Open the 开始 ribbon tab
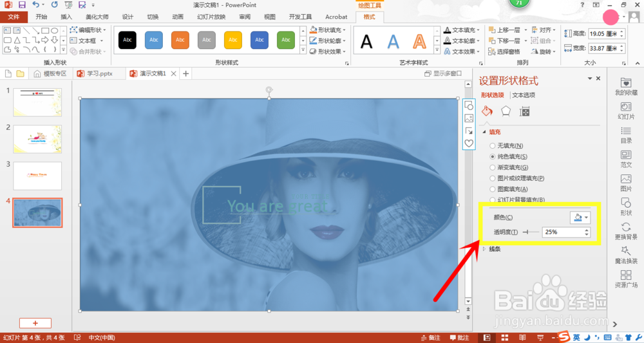 point(41,17)
